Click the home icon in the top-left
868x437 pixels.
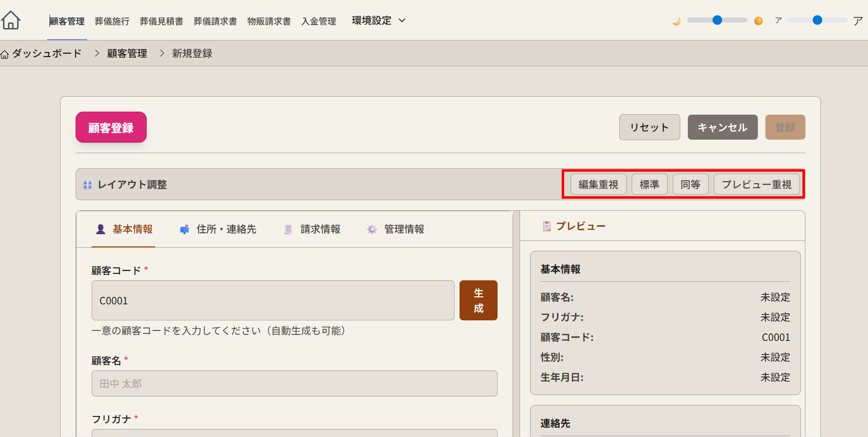click(11, 21)
